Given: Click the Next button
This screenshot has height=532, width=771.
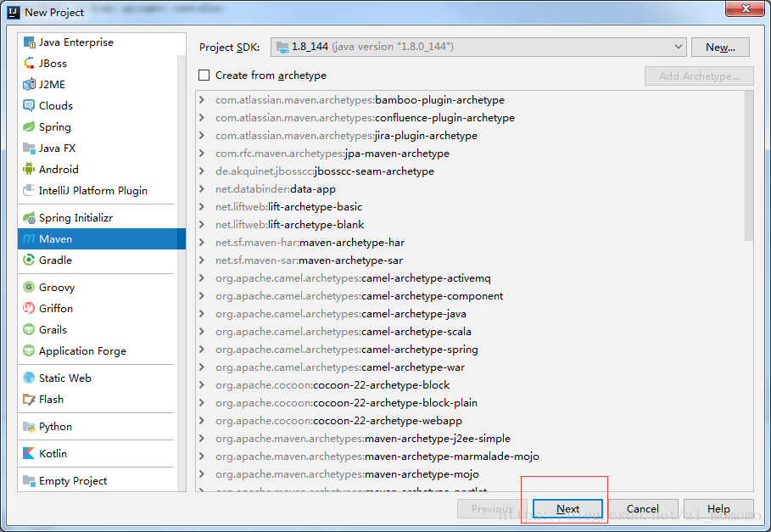Looking at the screenshot, I should click(567, 509).
